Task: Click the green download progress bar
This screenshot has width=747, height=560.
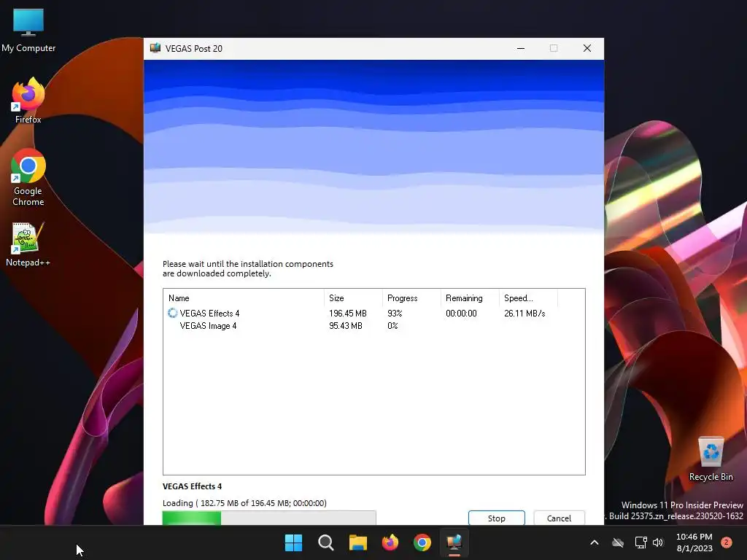Action: coord(269,518)
